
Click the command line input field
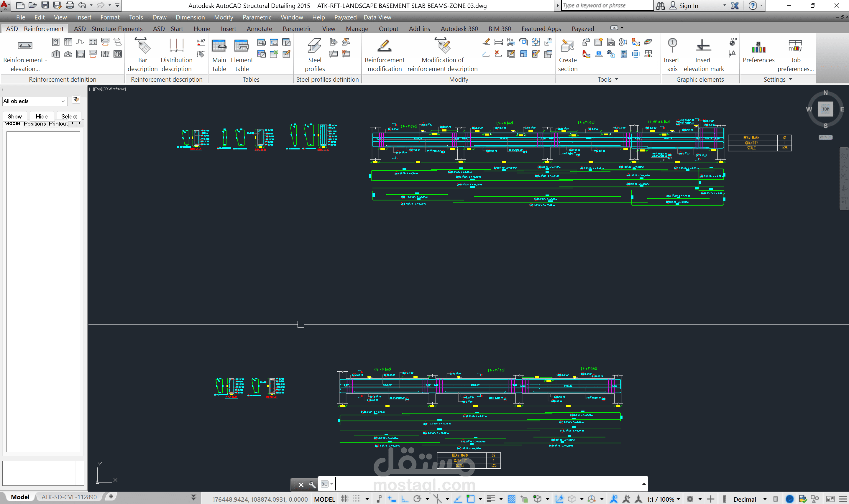[486, 484]
